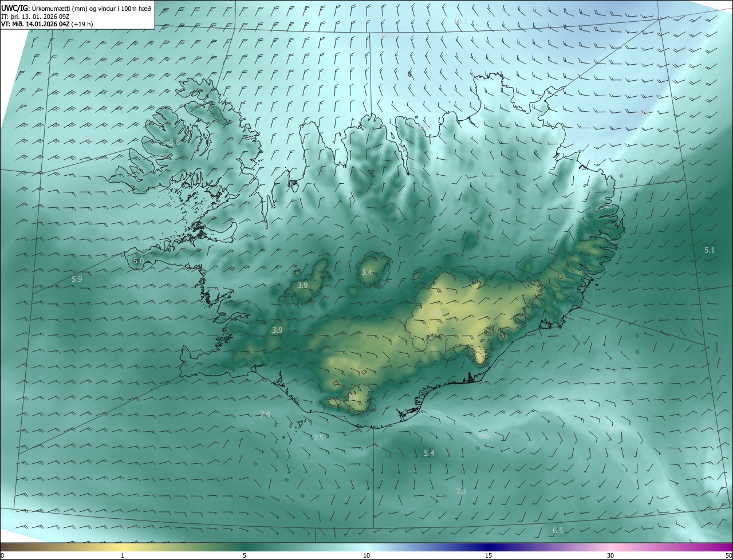This screenshot has width=733, height=560.
Task: Click the color scale tick labeled 15
Action: [488, 555]
